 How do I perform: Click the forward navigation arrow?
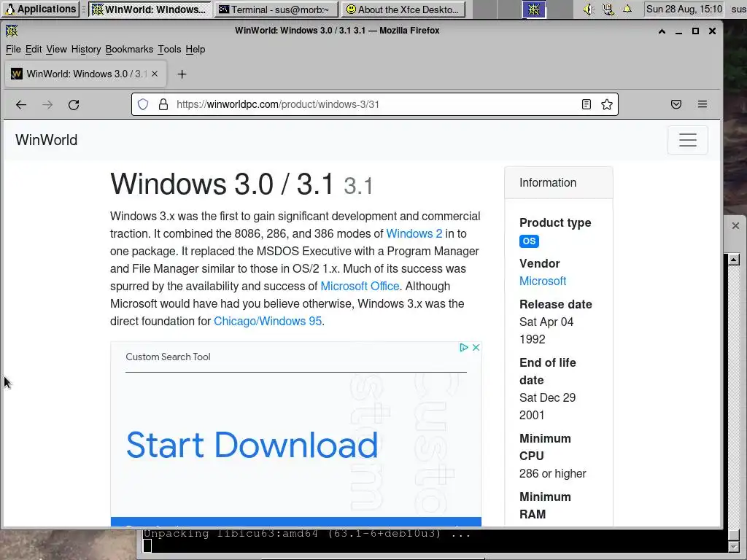point(47,105)
